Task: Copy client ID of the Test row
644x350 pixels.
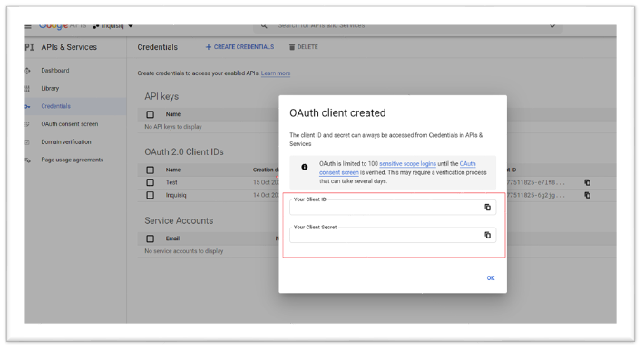Action: pos(588,182)
